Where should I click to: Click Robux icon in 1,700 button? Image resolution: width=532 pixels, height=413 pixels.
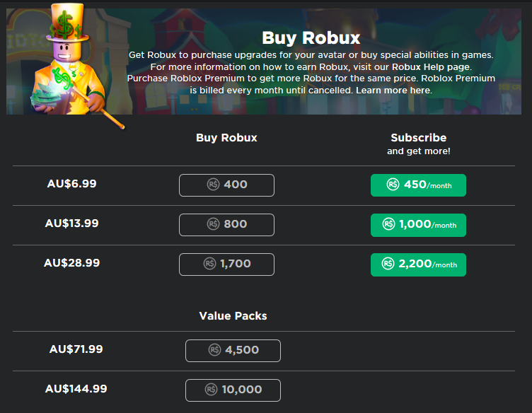209,264
